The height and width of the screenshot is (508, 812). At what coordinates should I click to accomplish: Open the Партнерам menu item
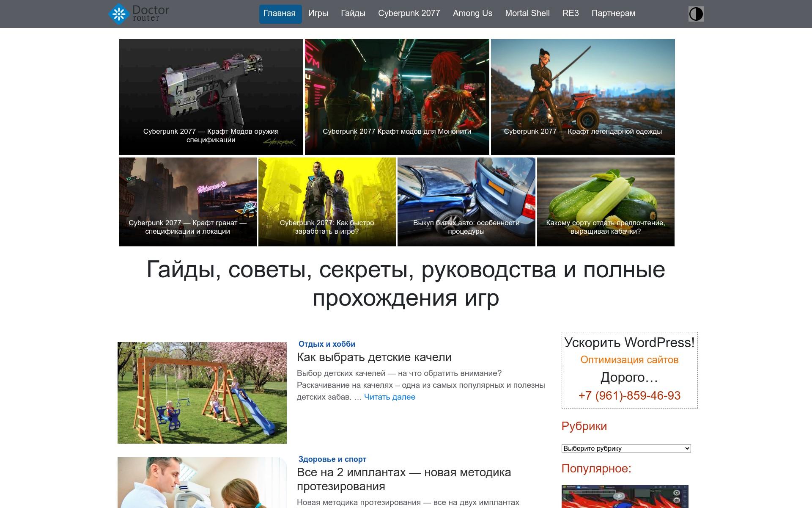(x=613, y=14)
